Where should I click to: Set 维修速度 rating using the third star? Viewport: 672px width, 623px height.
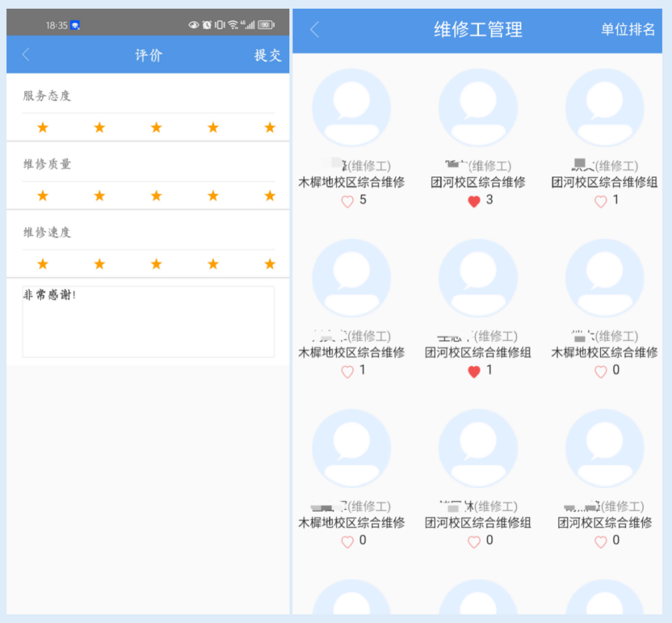point(156,263)
